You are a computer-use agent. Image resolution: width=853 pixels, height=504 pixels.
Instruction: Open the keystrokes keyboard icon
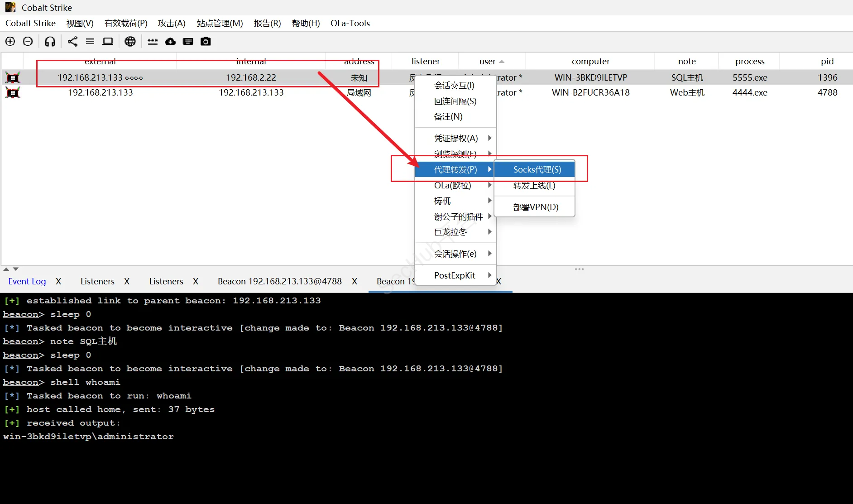coord(188,42)
